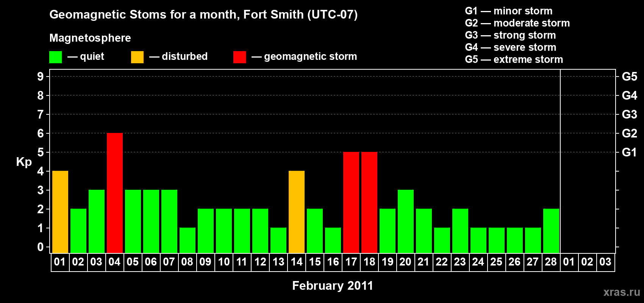The width and height of the screenshot is (644, 303).
Task: Click the date label 28 under the chart
Action: [x=551, y=262]
